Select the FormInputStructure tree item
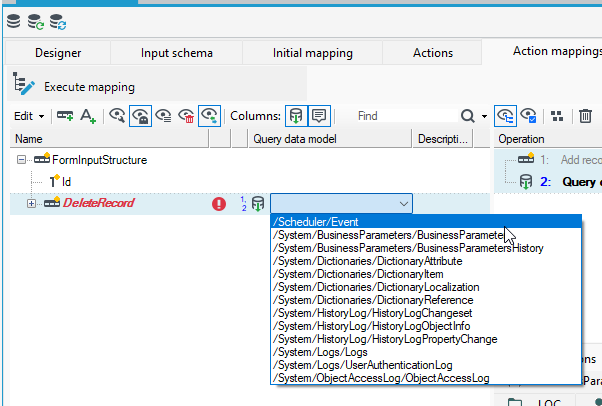 coord(99,160)
